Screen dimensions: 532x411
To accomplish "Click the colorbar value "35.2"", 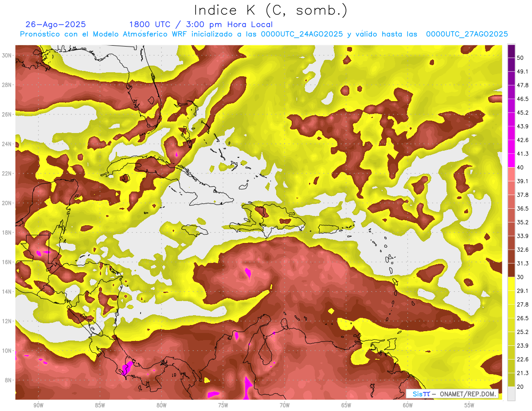I will click(x=523, y=223).
